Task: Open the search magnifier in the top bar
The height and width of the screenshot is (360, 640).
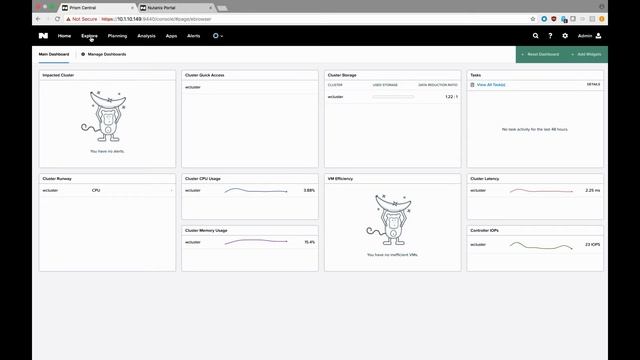Action: (536, 36)
